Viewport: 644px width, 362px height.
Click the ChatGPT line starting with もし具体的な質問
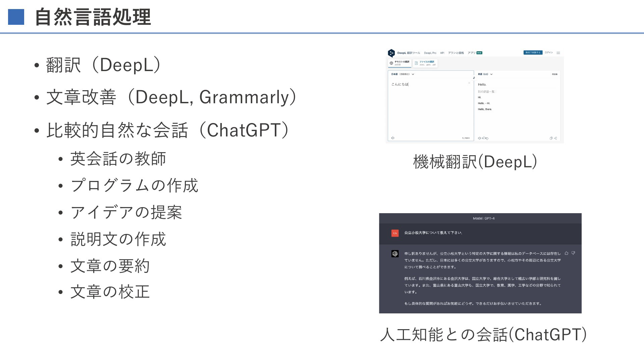coord(473,304)
